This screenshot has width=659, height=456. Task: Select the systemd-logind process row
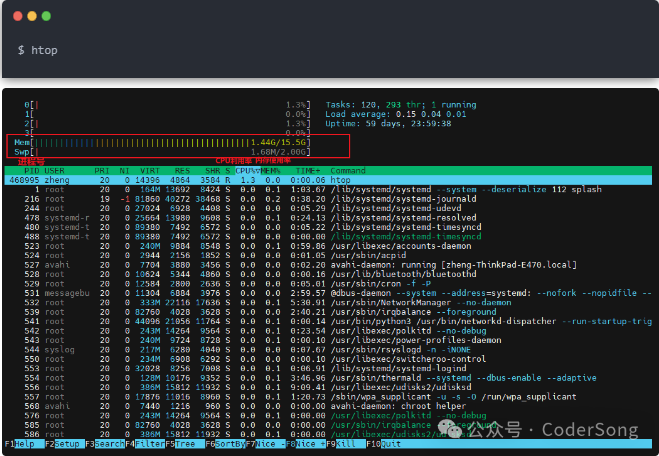pos(328,369)
